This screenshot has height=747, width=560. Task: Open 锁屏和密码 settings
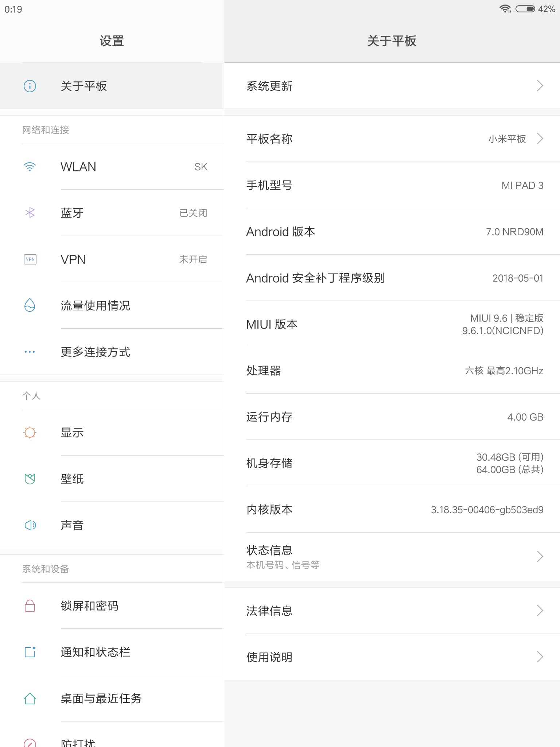[112, 606]
